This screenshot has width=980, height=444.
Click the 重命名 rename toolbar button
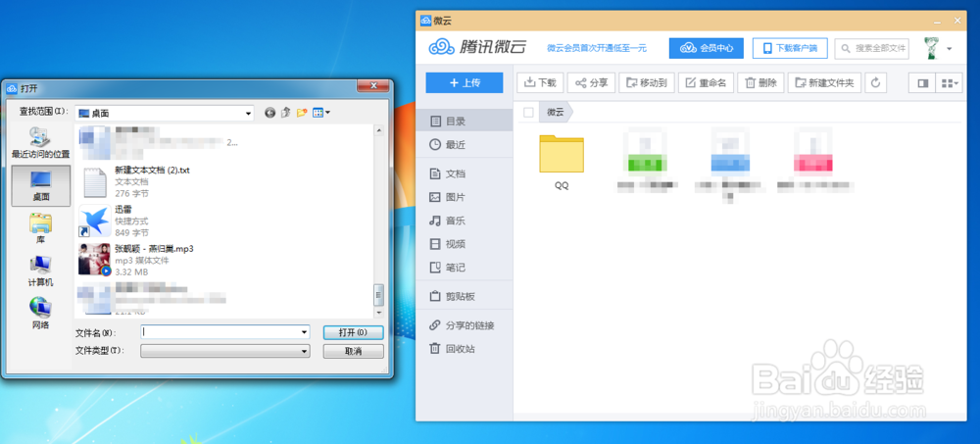click(x=706, y=82)
